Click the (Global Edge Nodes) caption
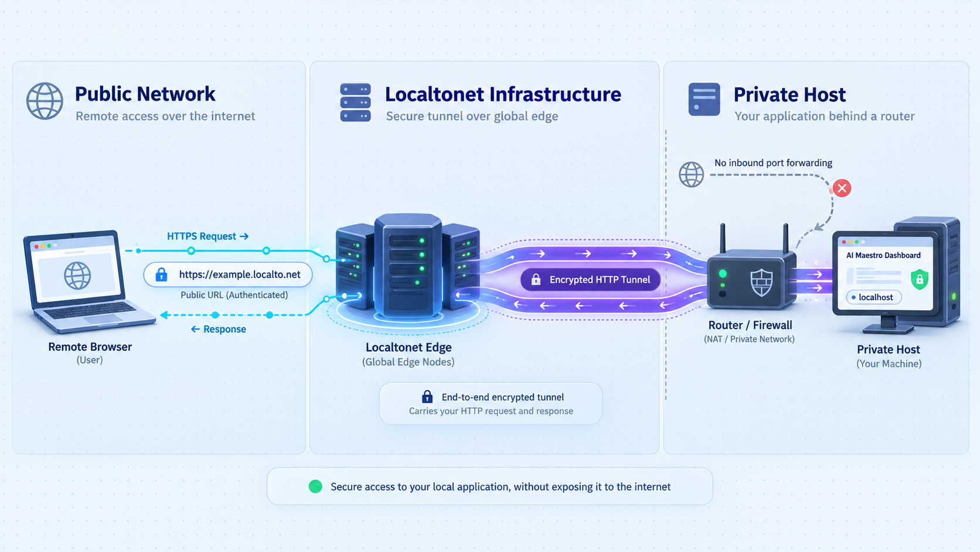This screenshot has width=980, height=552. click(409, 362)
